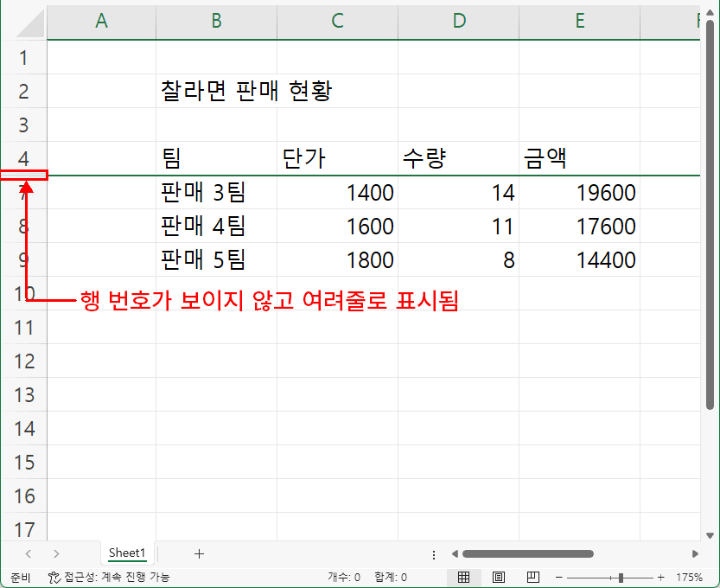The width and height of the screenshot is (720, 588).
Task: Switch to Page Layout view
Action: click(498, 577)
